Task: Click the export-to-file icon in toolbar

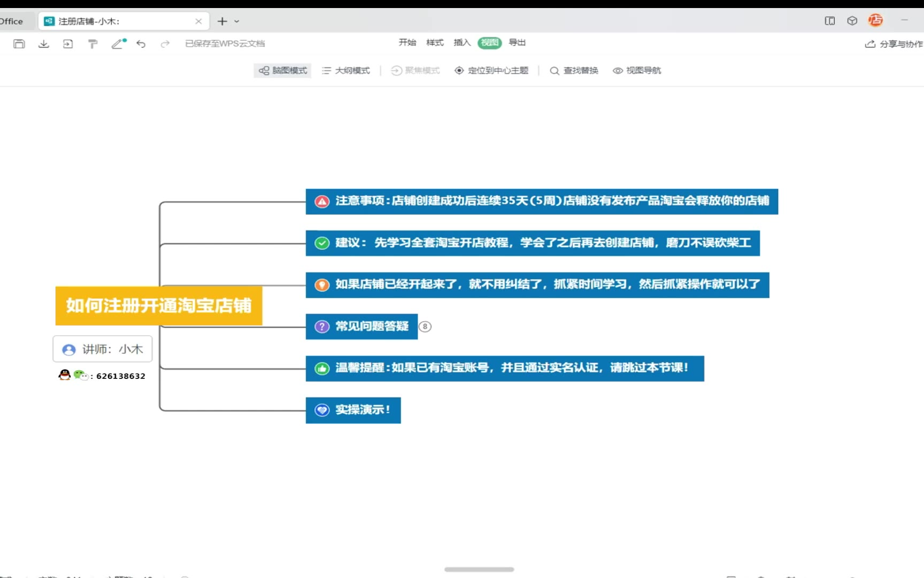Action: point(68,44)
